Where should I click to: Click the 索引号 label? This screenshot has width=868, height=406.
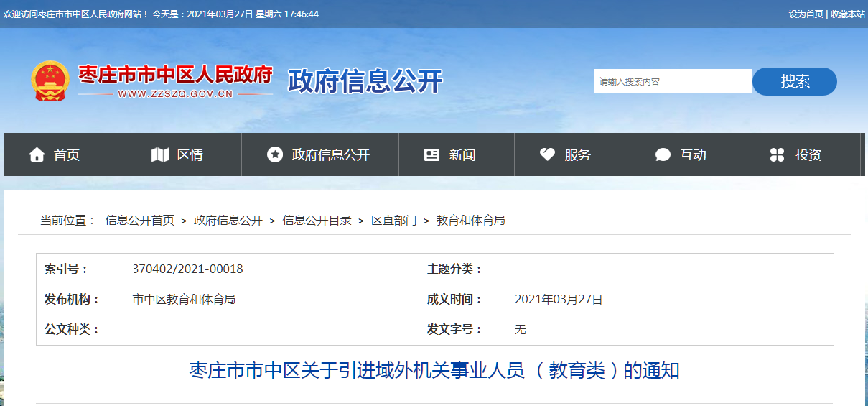[x=66, y=269]
